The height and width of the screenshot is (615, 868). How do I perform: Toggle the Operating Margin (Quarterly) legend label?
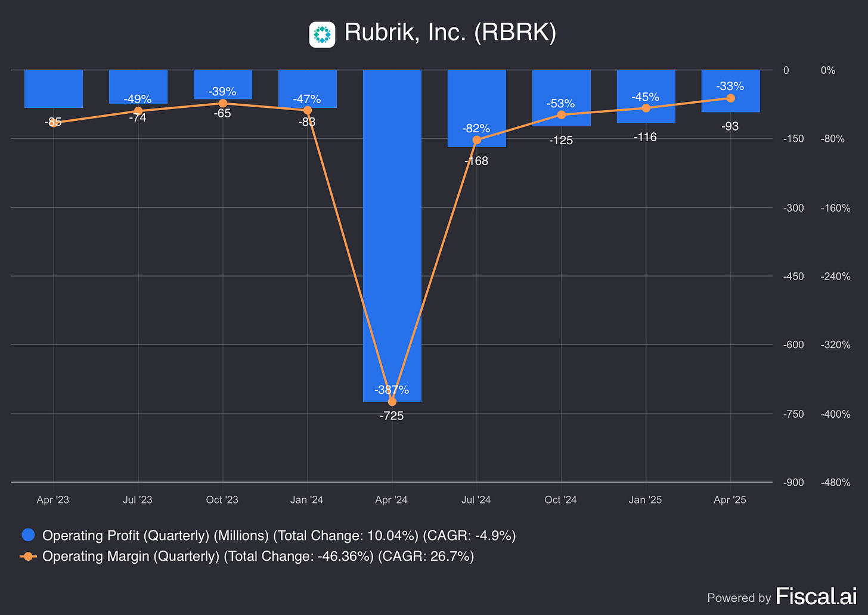(258, 556)
